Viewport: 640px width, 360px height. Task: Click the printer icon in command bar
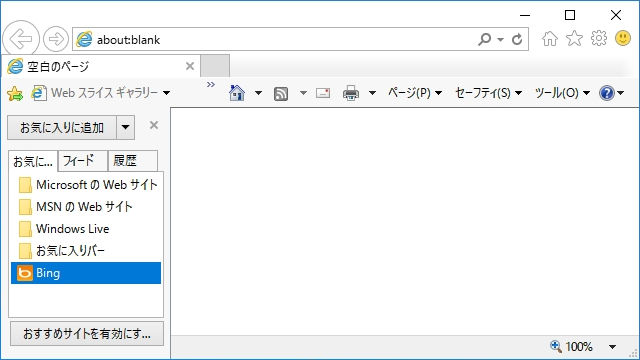point(351,93)
